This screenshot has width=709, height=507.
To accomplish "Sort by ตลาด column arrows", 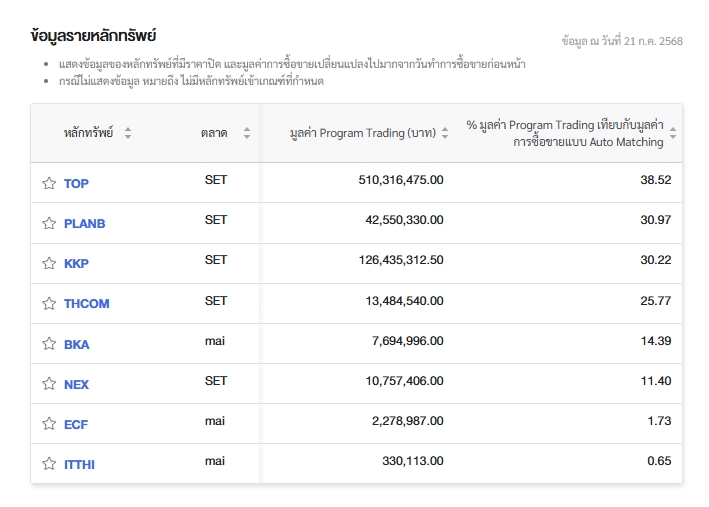I will point(247,133).
